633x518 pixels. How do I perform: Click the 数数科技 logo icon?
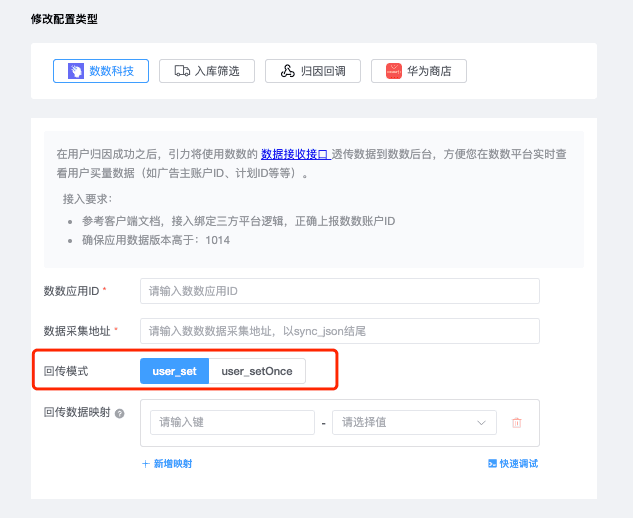[75, 71]
